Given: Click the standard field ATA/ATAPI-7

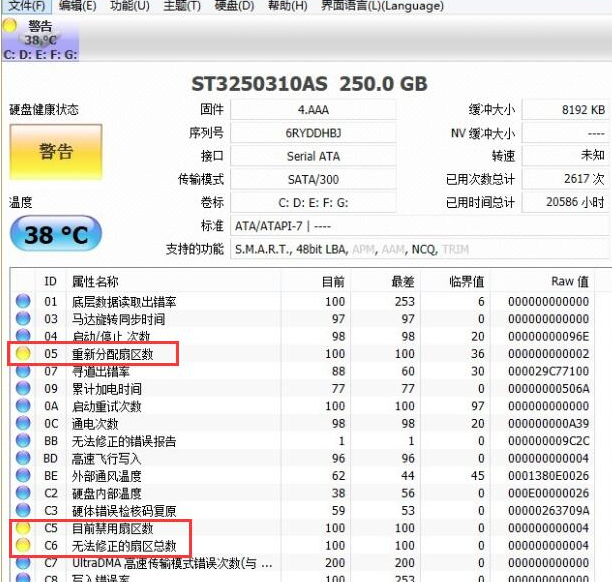Looking at the screenshot, I should point(420,226).
